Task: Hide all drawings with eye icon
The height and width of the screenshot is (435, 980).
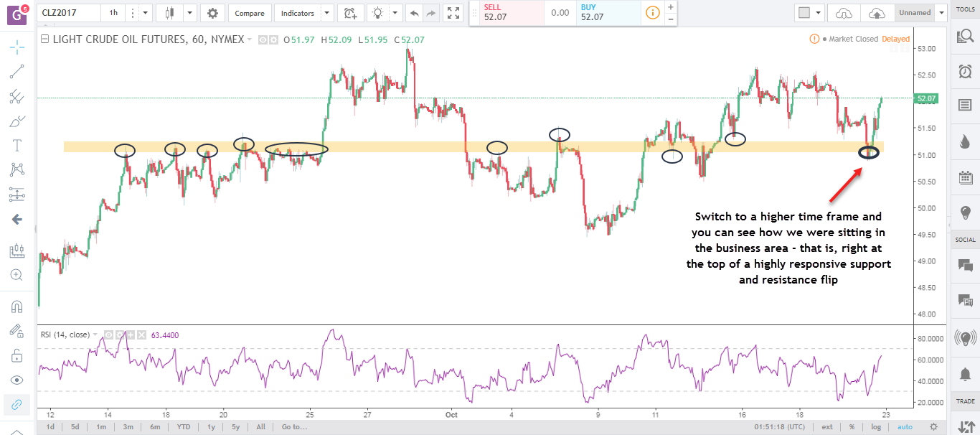Action: tap(17, 380)
